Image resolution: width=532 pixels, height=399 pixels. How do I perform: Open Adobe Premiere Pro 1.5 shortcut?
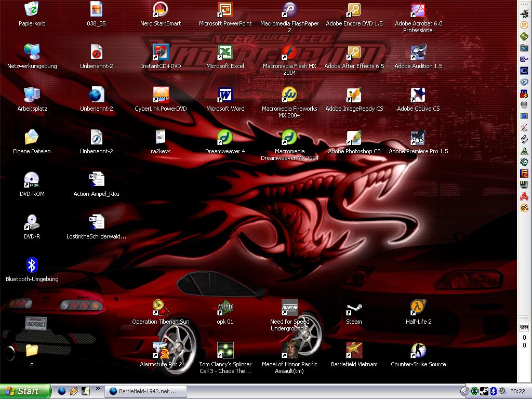pyautogui.click(x=418, y=137)
